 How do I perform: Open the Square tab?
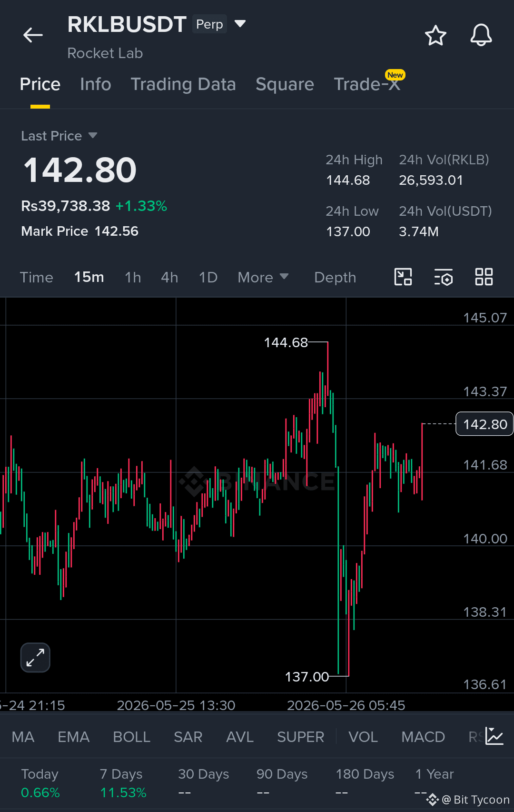click(x=285, y=84)
